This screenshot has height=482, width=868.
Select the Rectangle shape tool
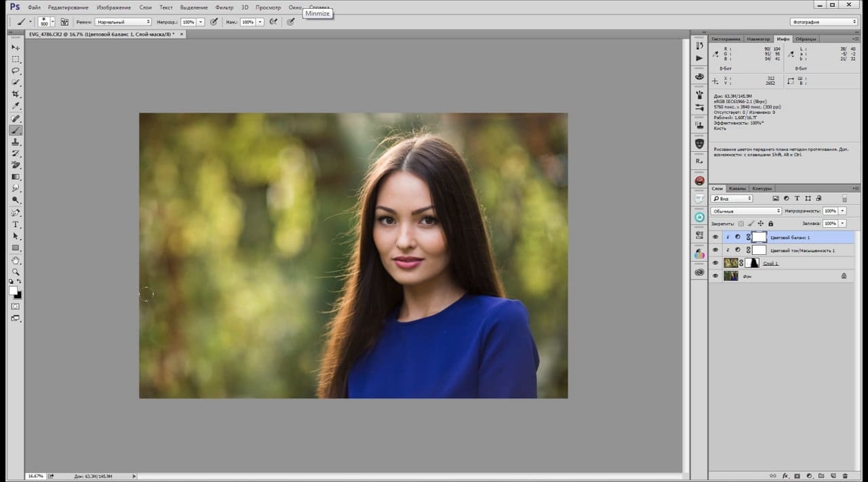click(x=16, y=247)
